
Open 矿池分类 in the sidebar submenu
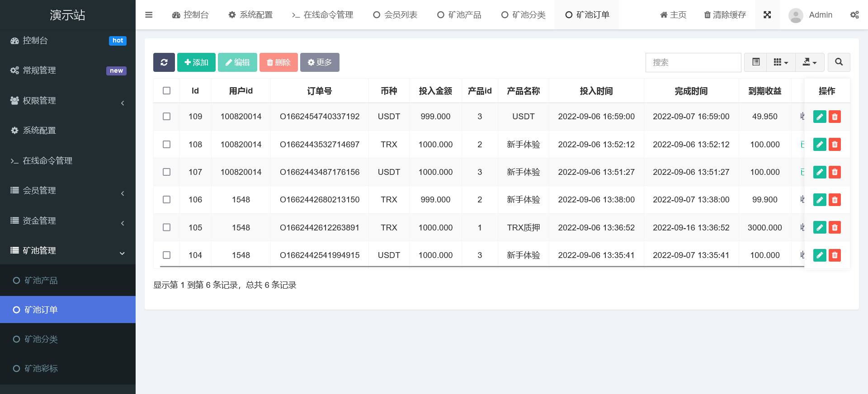pos(41,339)
